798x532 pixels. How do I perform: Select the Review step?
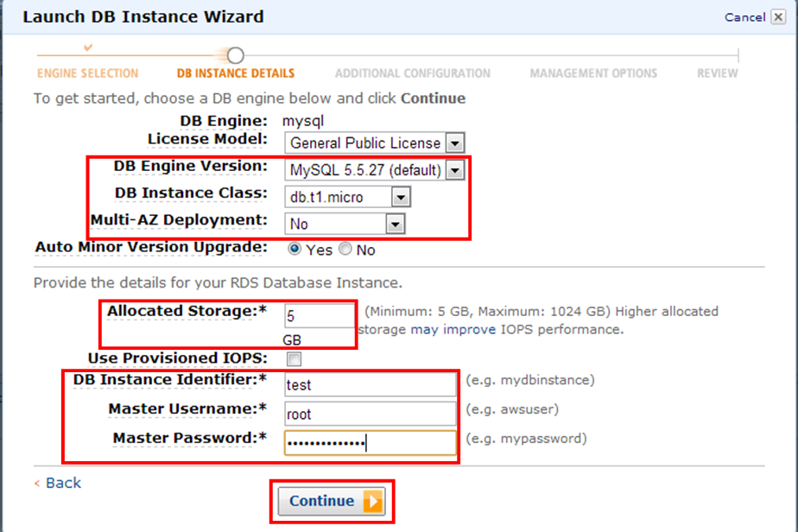[717, 73]
